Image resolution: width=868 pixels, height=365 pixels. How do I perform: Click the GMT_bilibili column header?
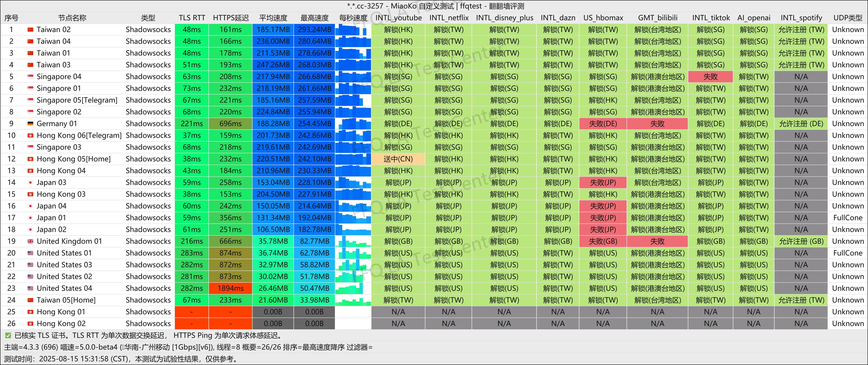(x=658, y=18)
